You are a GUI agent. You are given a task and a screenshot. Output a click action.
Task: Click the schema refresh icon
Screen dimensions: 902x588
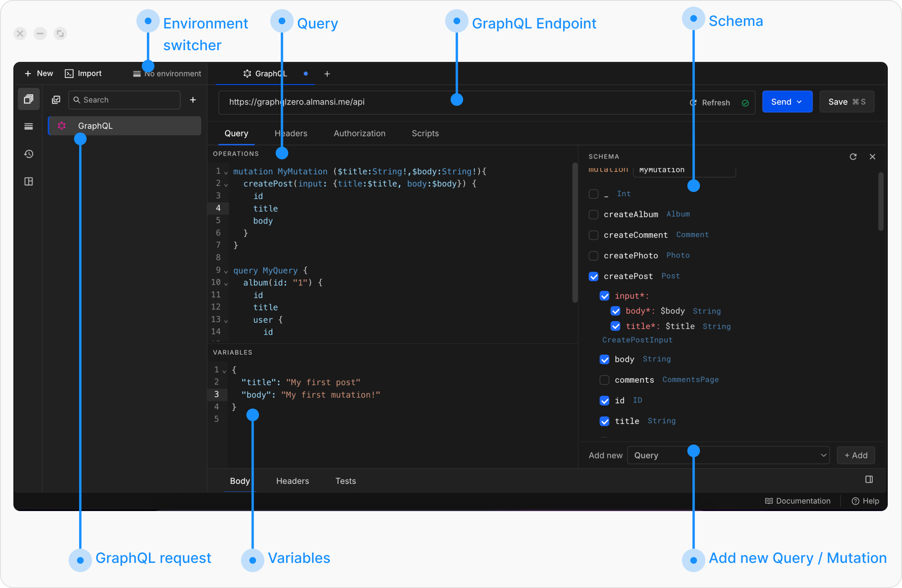(x=853, y=156)
